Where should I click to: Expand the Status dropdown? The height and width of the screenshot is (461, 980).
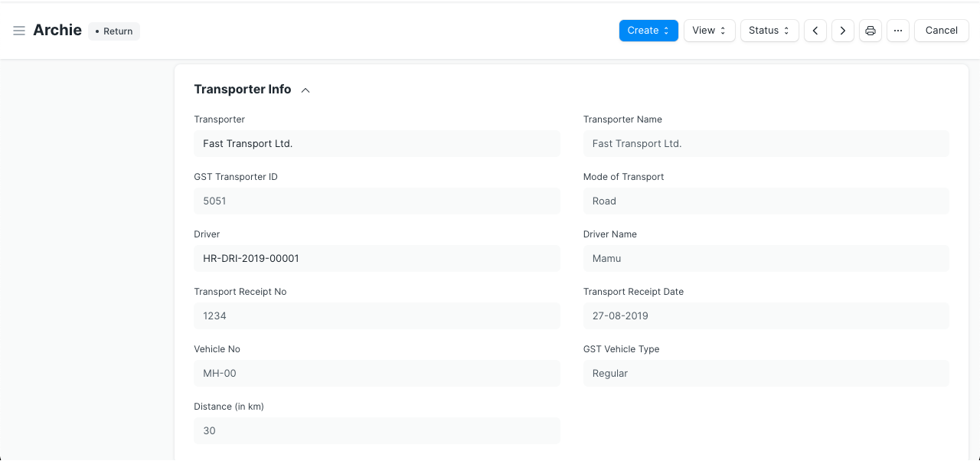click(769, 31)
